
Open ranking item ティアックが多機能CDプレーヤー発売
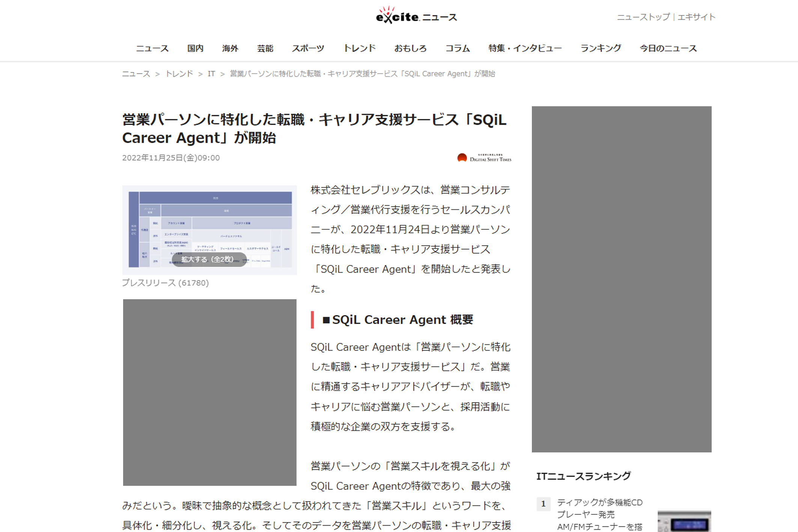(600, 514)
